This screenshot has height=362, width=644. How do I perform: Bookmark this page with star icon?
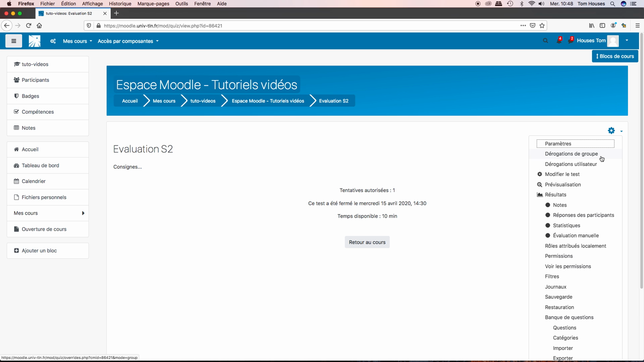tap(542, 26)
